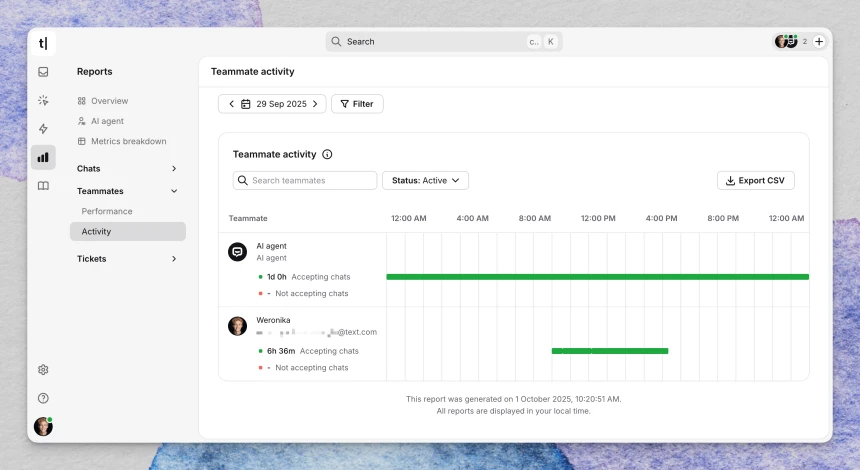Click the '12:00 PM' column header
The width and height of the screenshot is (860, 470).
click(598, 218)
